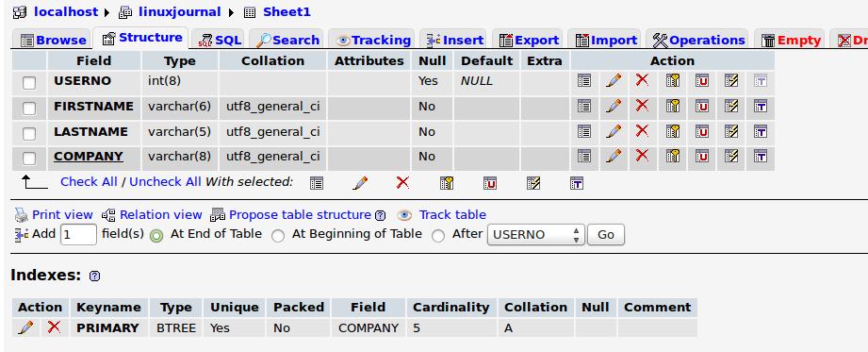Click the BTREE index type cell
This screenshot has height=352, width=868.
point(176,327)
